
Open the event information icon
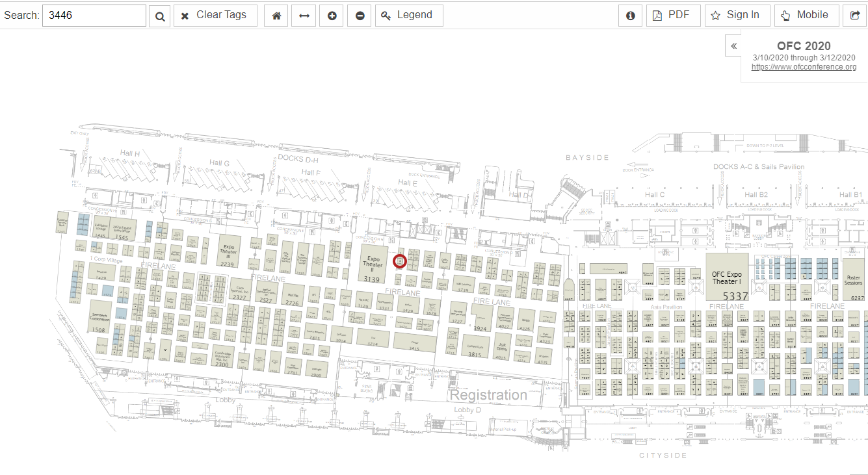point(630,16)
